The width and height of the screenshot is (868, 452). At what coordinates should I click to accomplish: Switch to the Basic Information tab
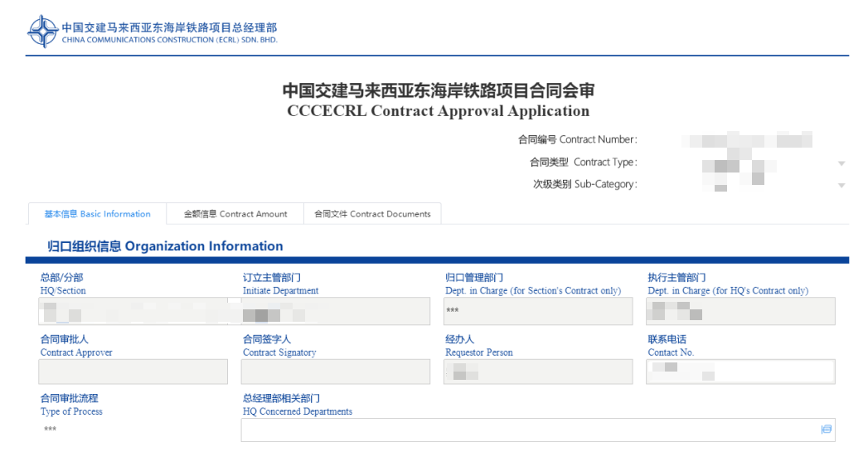98,214
